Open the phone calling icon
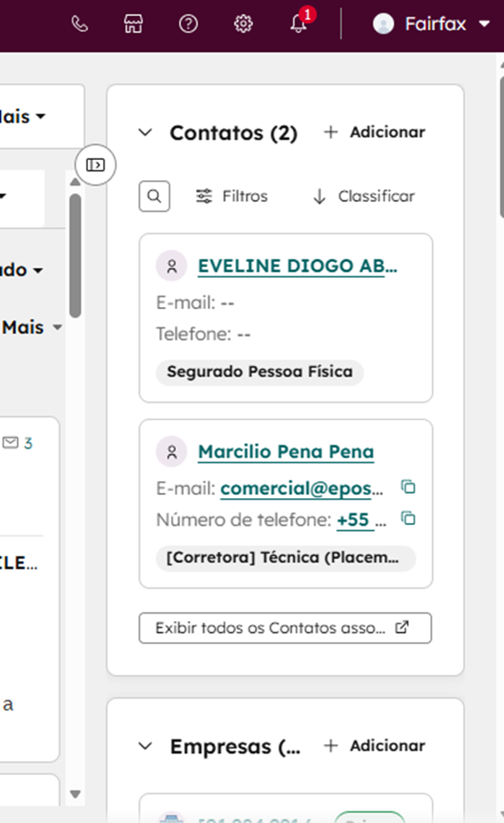 click(x=80, y=24)
